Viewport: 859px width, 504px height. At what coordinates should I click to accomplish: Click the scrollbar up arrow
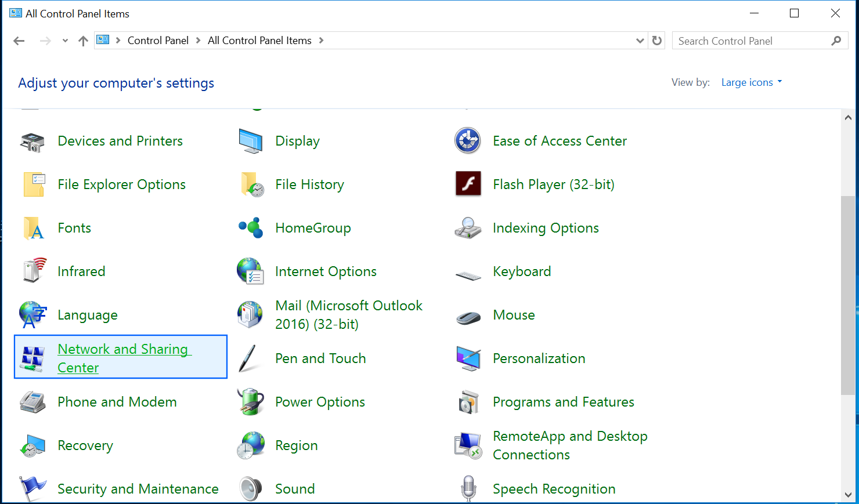[848, 117]
